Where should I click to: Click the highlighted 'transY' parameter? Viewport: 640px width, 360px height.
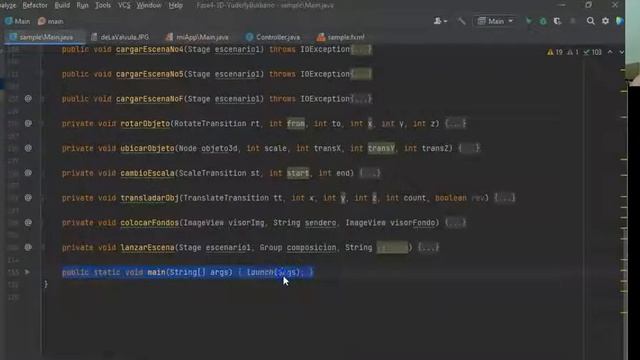(381, 149)
